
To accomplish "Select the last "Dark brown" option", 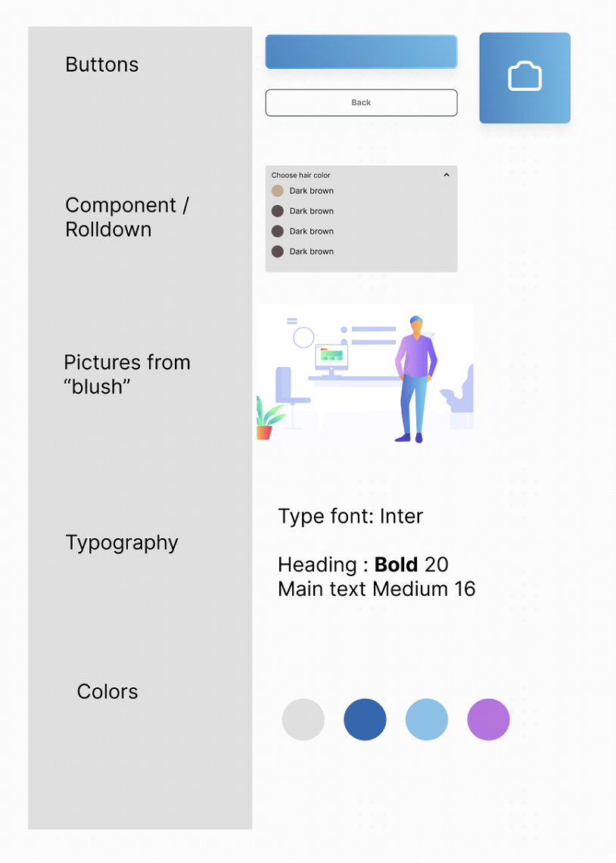I will 311,251.
